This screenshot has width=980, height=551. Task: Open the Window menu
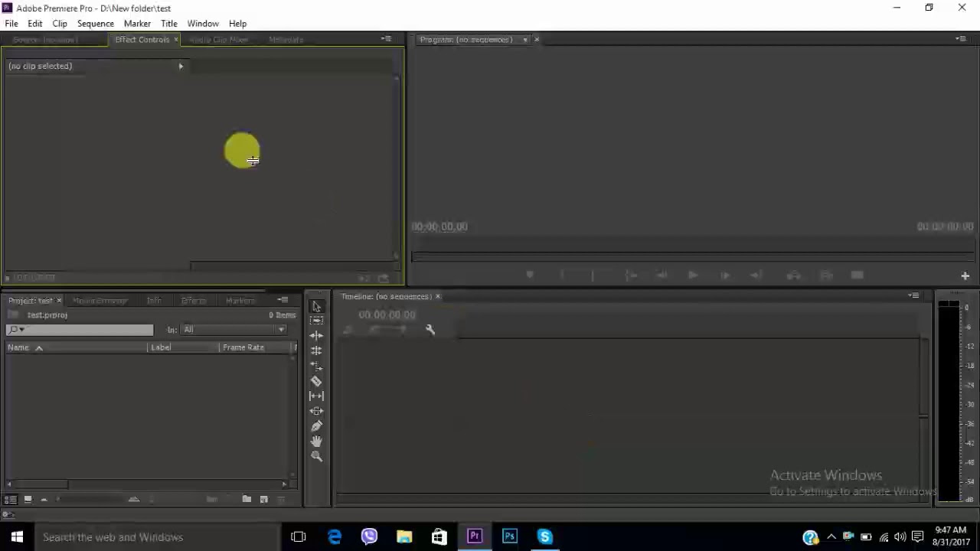point(203,24)
